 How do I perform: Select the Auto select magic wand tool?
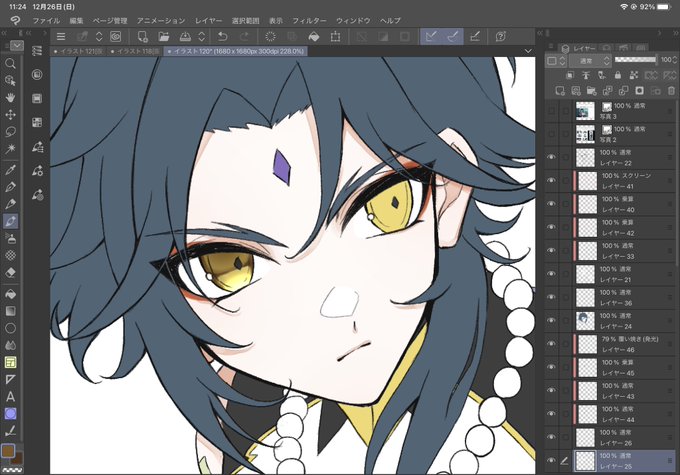[x=10, y=148]
